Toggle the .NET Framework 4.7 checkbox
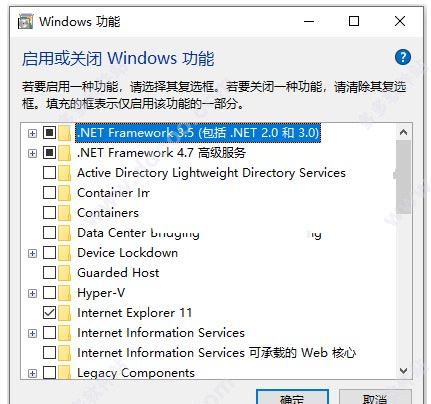Image resolution: width=431 pixels, height=404 pixels. (x=49, y=153)
